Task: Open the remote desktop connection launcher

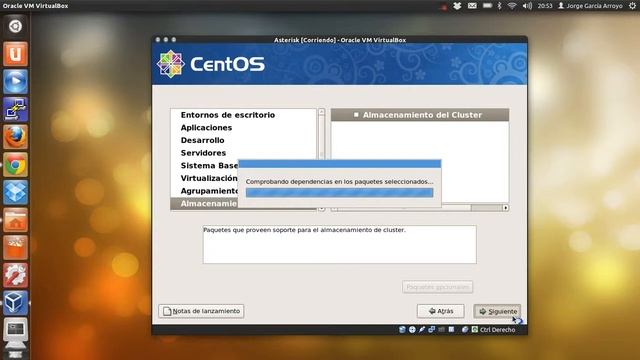Action: pyautogui.click(x=16, y=109)
